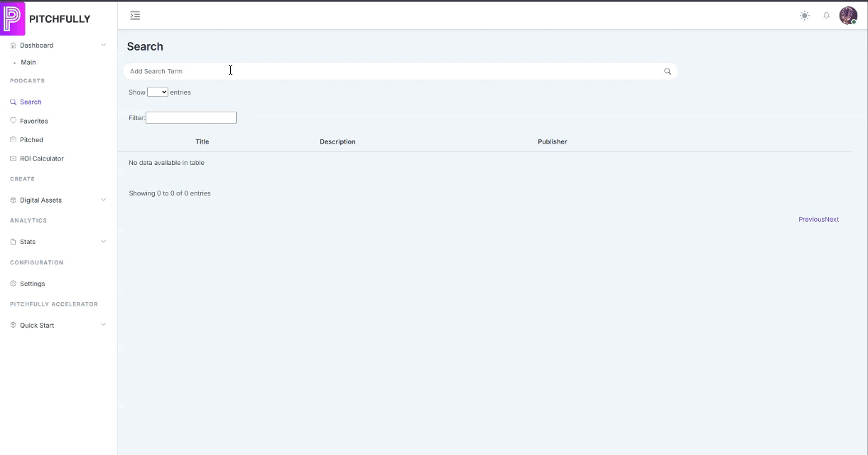
Task: Click the Dashboard home icon
Action: 13,45
